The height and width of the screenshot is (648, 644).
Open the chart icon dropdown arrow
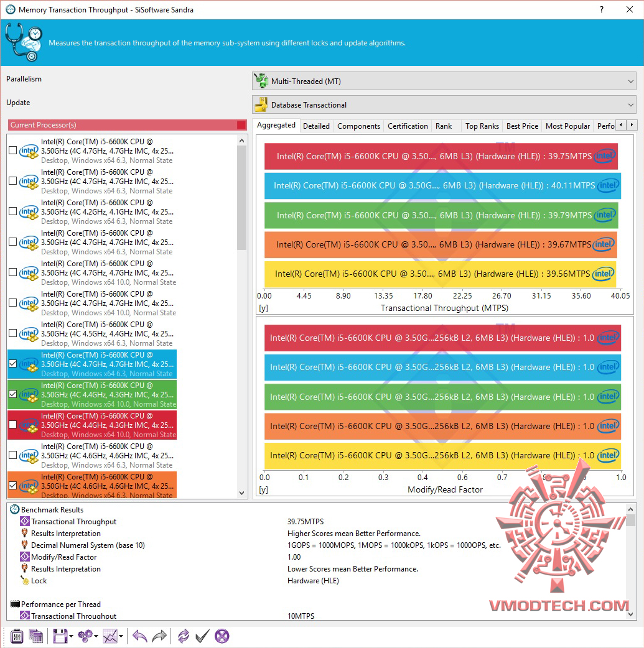(x=121, y=636)
